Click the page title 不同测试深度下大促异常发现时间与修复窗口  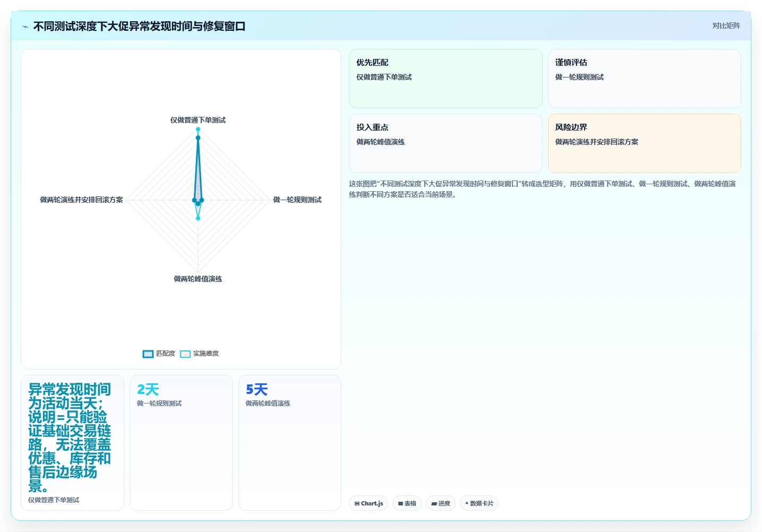point(139,27)
